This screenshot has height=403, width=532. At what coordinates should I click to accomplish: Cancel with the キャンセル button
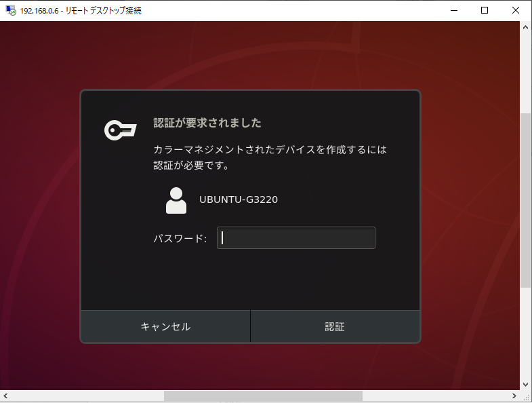pos(165,326)
